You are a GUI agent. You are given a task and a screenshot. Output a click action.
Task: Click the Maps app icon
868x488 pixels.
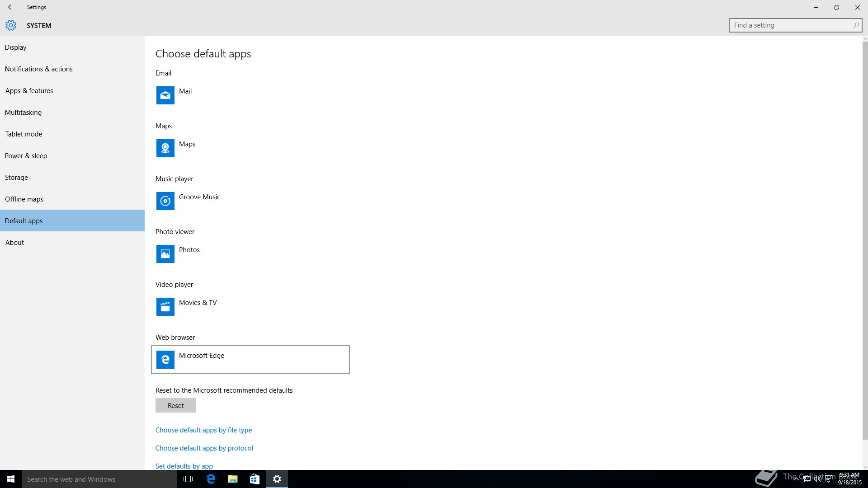point(165,148)
